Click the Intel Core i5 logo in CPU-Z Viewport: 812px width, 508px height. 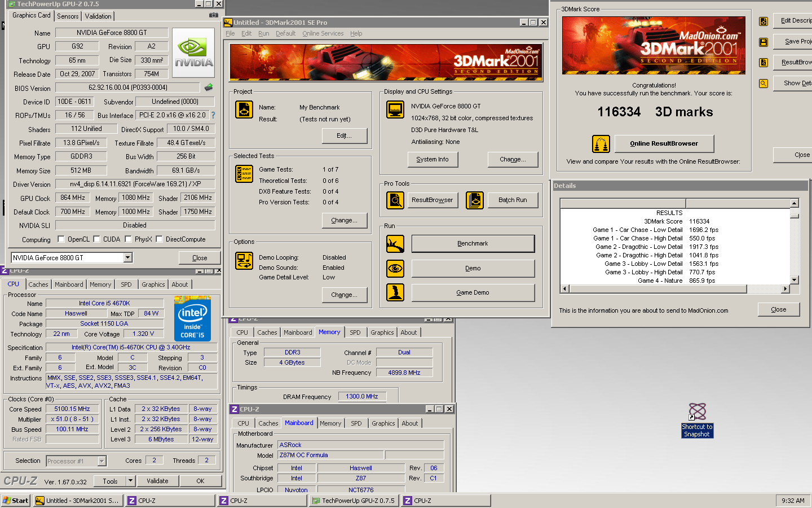(x=193, y=319)
